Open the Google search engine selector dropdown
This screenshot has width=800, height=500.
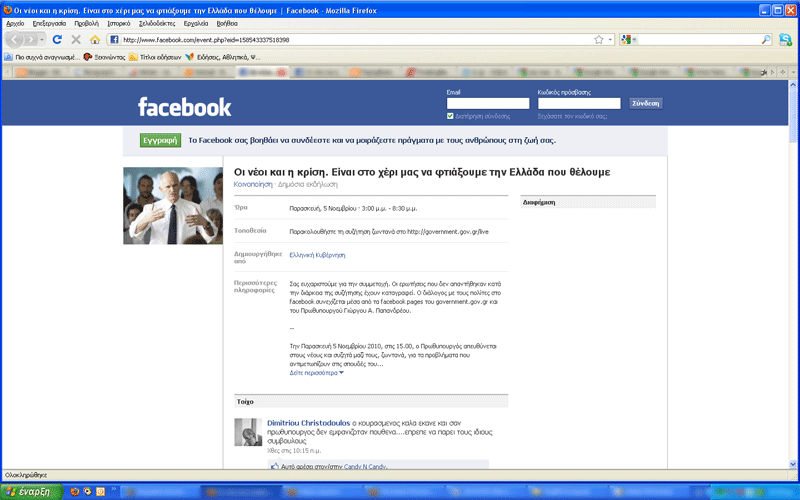(x=629, y=40)
